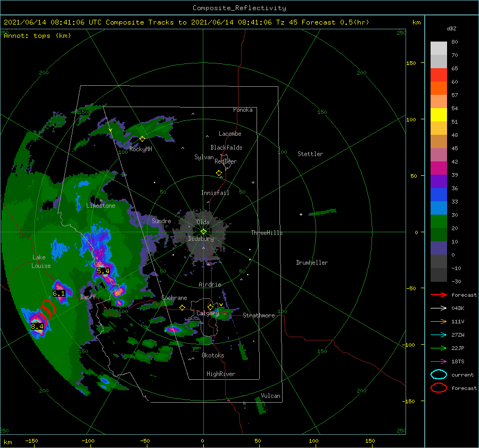Click the Banff city label
The image size is (479, 448).
tap(88, 297)
